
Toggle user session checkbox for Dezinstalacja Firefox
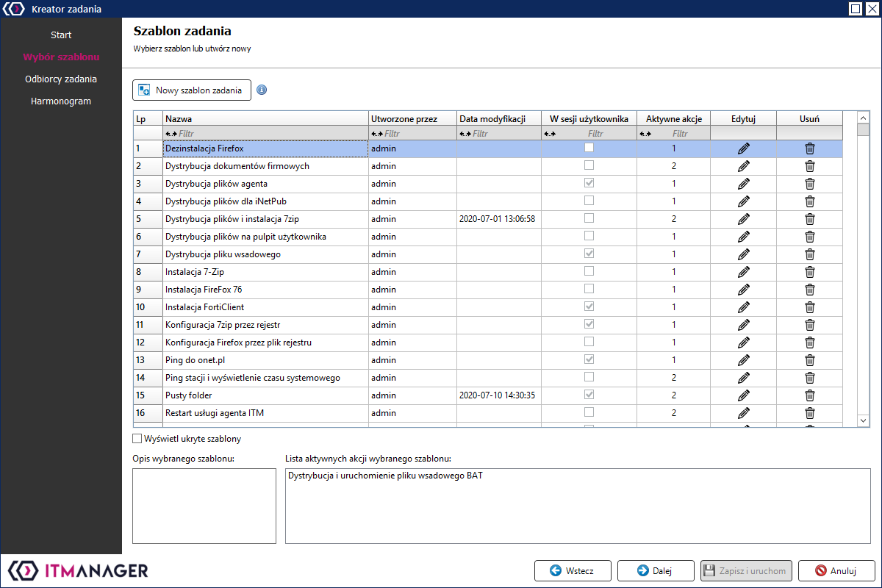589,148
